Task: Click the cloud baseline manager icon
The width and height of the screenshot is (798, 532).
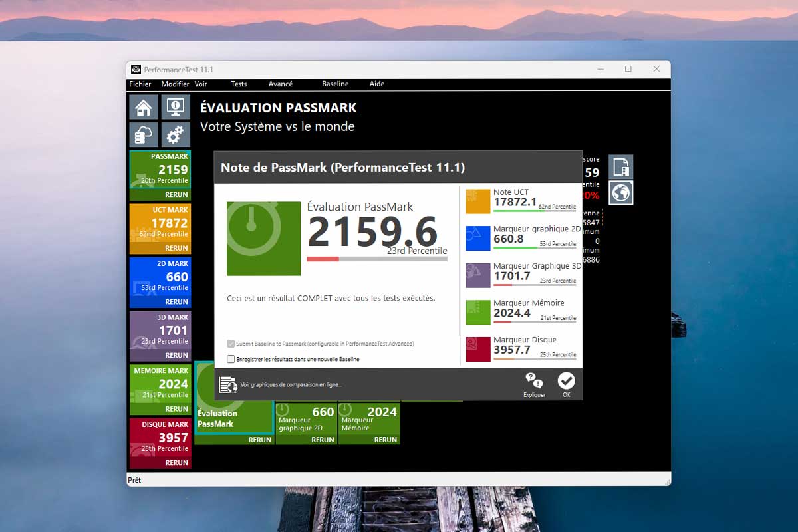Action: (x=144, y=135)
